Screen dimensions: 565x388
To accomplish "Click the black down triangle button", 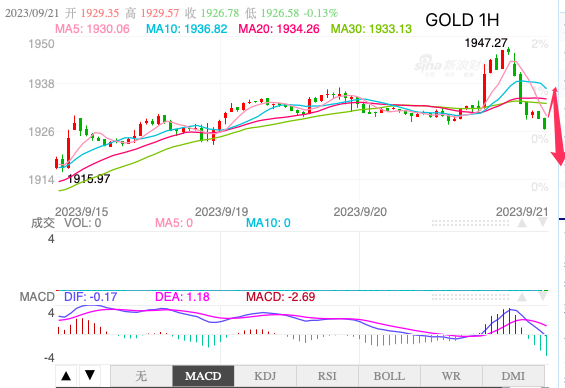I will tap(90, 376).
